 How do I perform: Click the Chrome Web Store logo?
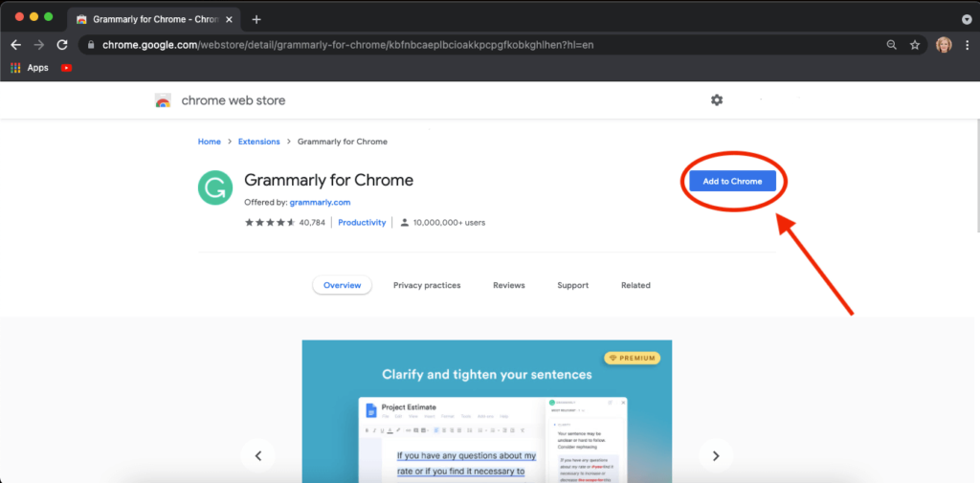163,100
